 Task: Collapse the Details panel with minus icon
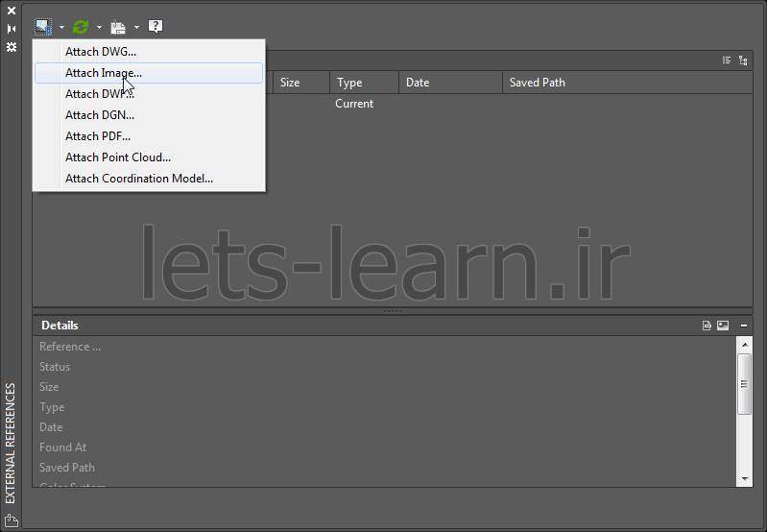point(744,325)
